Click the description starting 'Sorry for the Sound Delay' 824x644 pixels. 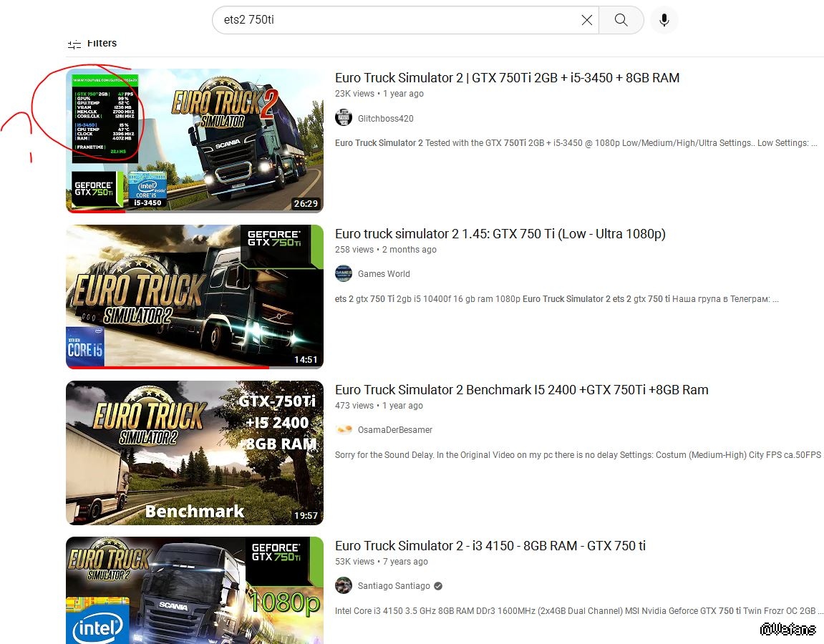[x=578, y=455]
